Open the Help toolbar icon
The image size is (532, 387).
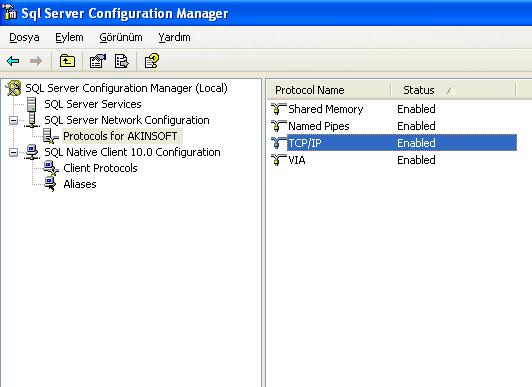pyautogui.click(x=151, y=61)
